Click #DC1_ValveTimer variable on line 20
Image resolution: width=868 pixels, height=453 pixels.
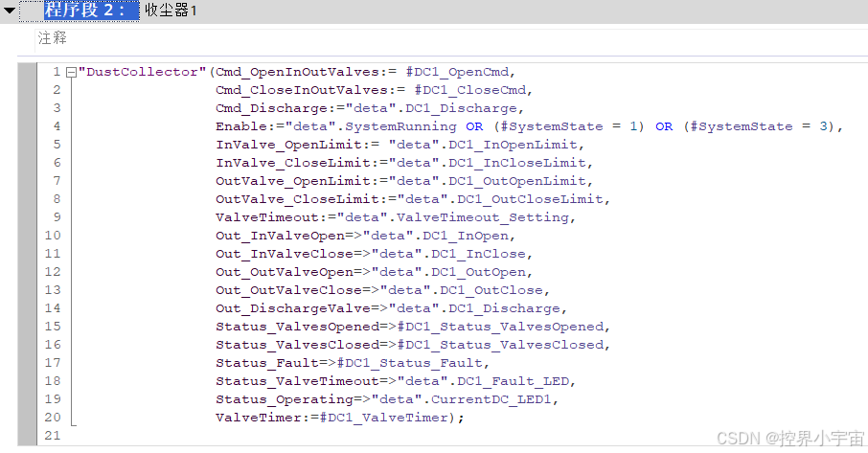pyautogui.click(x=383, y=419)
